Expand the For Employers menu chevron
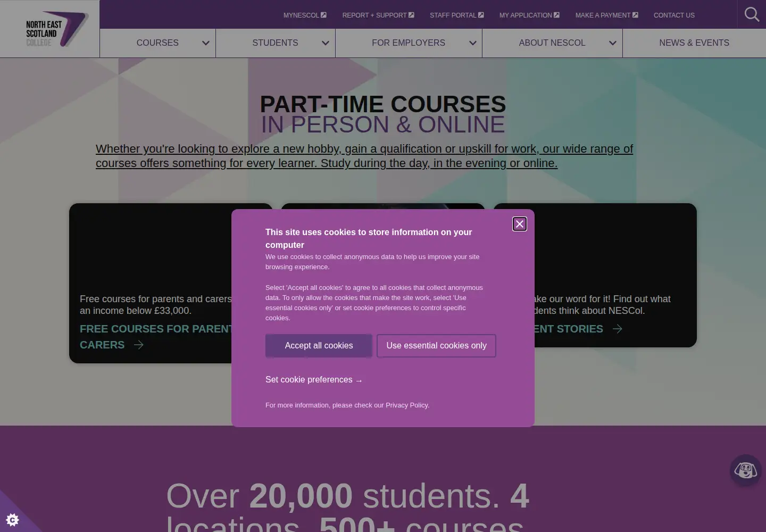Screen dimensions: 766x532 click(472, 43)
